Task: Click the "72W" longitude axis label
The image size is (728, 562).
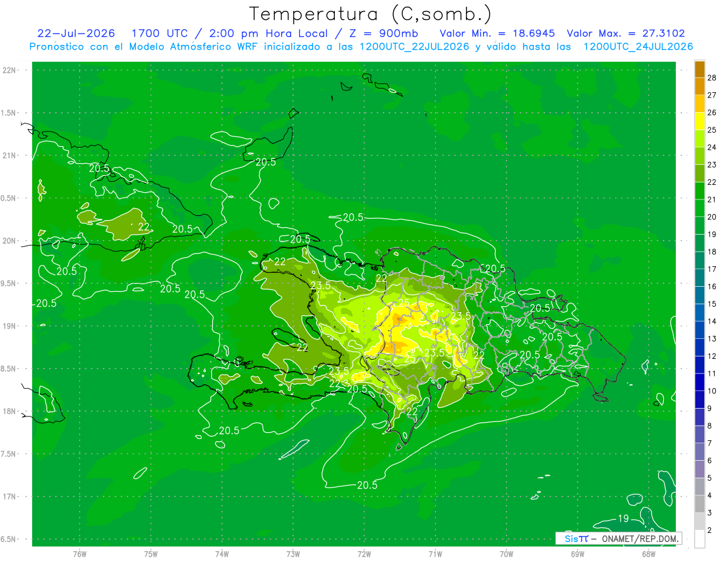Action: tap(364, 554)
